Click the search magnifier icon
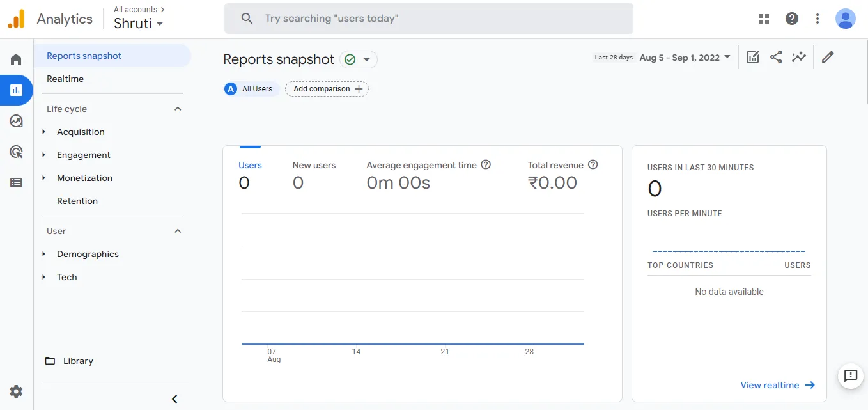This screenshot has width=868, height=410. click(247, 19)
